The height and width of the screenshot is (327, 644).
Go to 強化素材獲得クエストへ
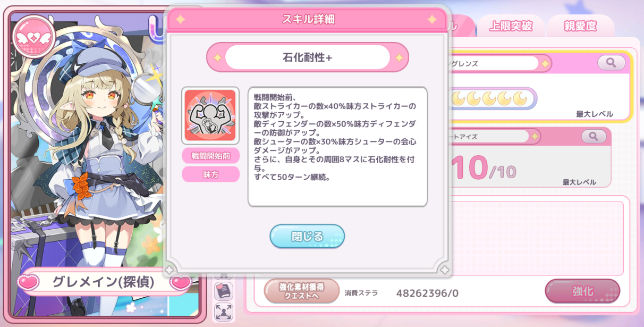(302, 291)
